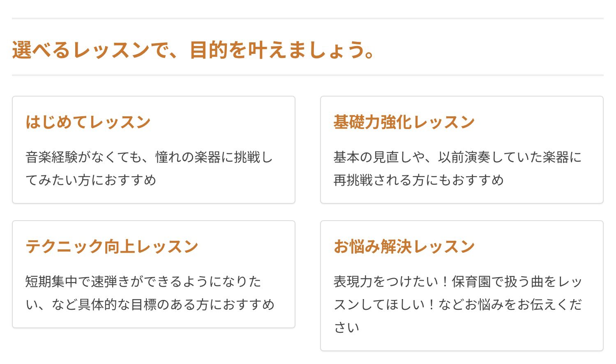616x364 pixels.
Task: Click the line starting 基本の見直しや
Action: point(457,157)
